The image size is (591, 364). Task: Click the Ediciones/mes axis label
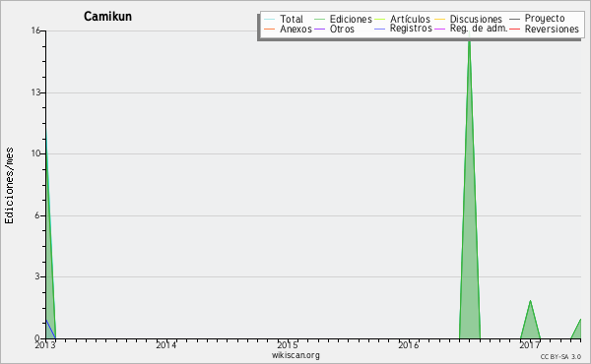click(9, 186)
